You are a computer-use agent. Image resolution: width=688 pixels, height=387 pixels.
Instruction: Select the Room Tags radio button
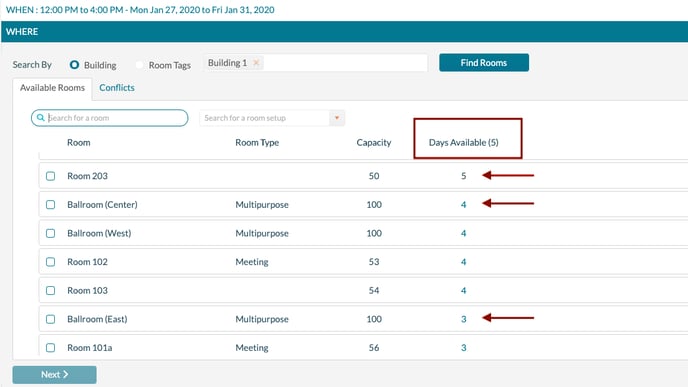tap(140, 65)
